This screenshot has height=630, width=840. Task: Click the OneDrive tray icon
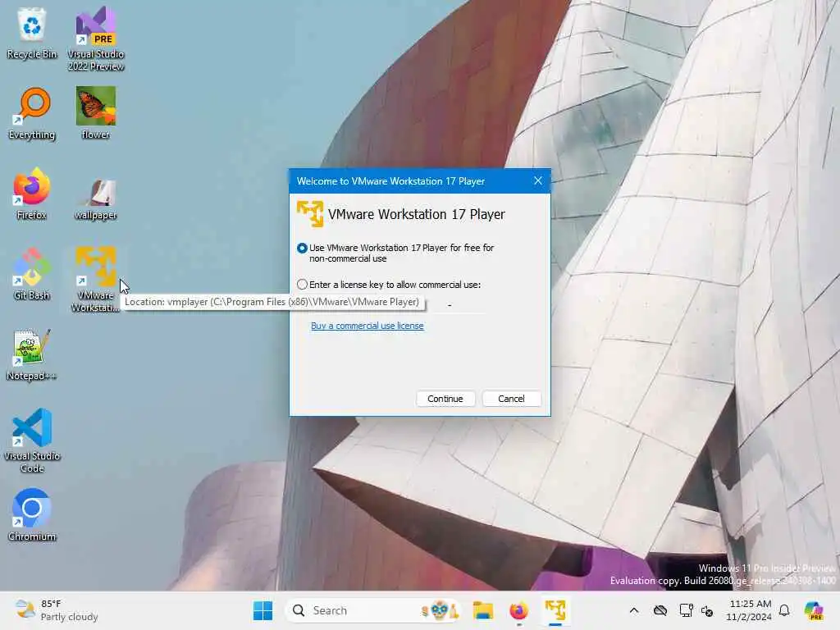[660, 610]
